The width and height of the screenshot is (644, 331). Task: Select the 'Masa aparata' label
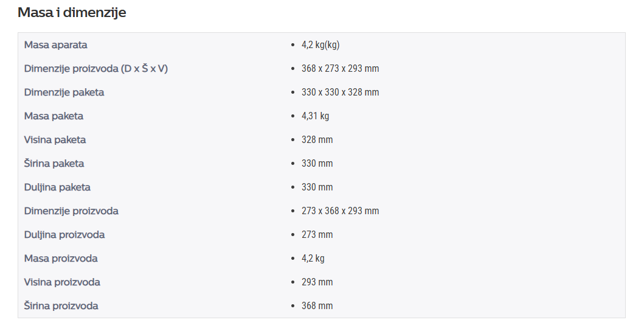tap(55, 44)
